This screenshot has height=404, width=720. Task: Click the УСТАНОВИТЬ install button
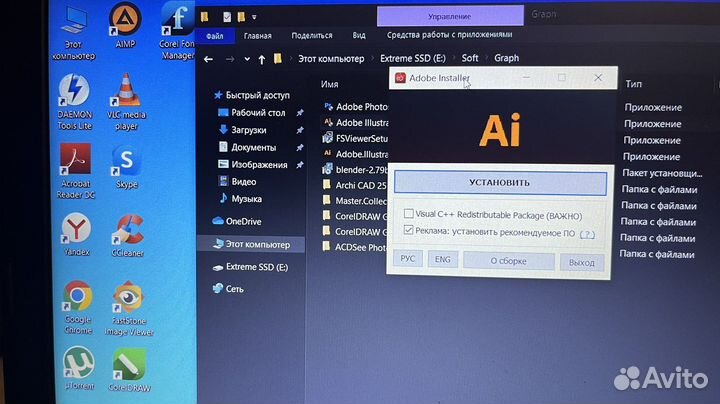pos(501,183)
